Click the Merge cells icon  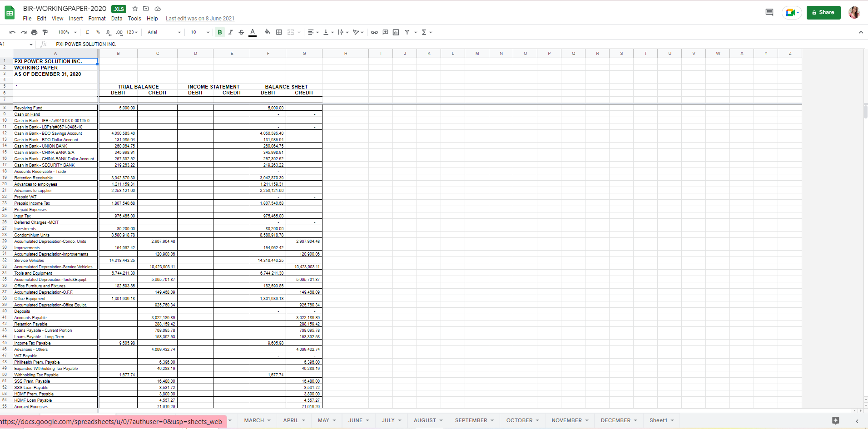(291, 32)
